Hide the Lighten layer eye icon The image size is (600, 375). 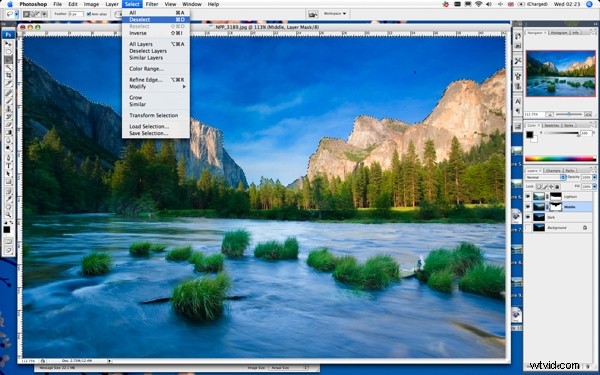tap(528, 196)
